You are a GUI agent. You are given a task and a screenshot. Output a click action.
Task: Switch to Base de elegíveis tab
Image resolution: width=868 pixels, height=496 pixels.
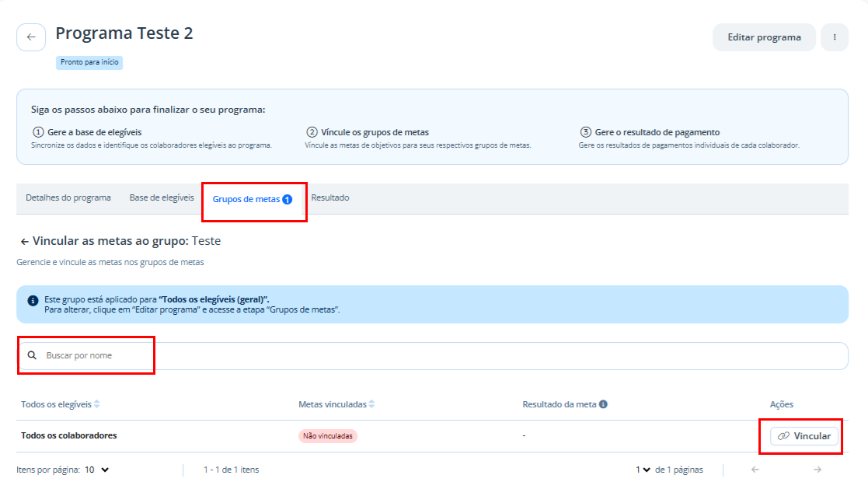tap(162, 197)
